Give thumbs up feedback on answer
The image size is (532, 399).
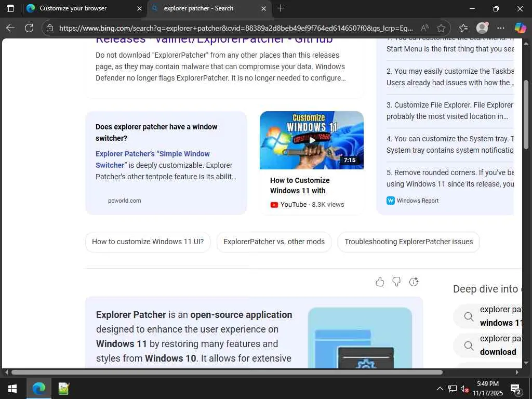(380, 282)
